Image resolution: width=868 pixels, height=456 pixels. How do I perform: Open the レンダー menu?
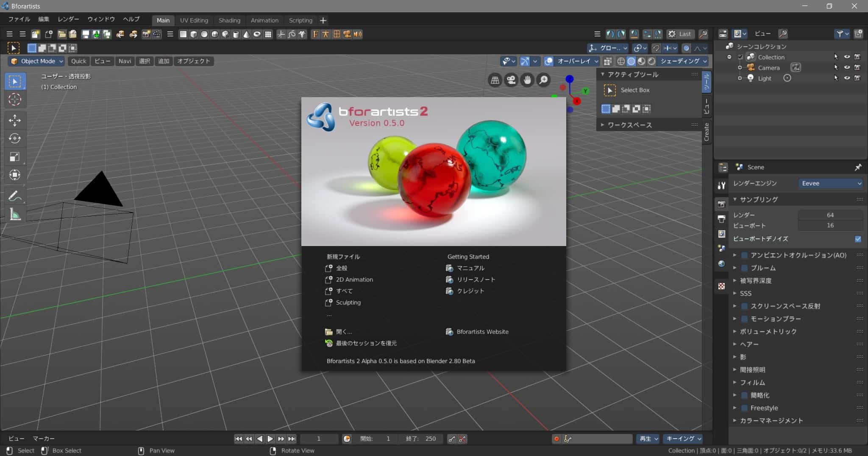[x=68, y=19]
